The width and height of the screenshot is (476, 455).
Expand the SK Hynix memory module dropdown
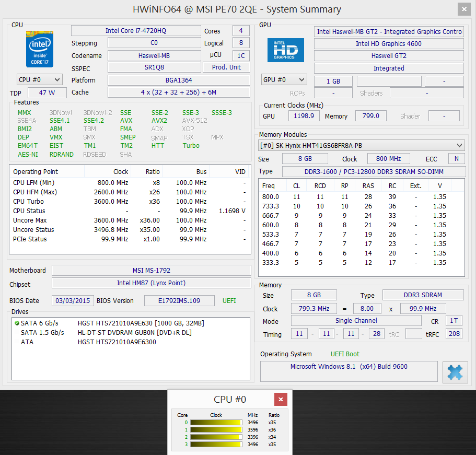pyautogui.click(x=361, y=145)
